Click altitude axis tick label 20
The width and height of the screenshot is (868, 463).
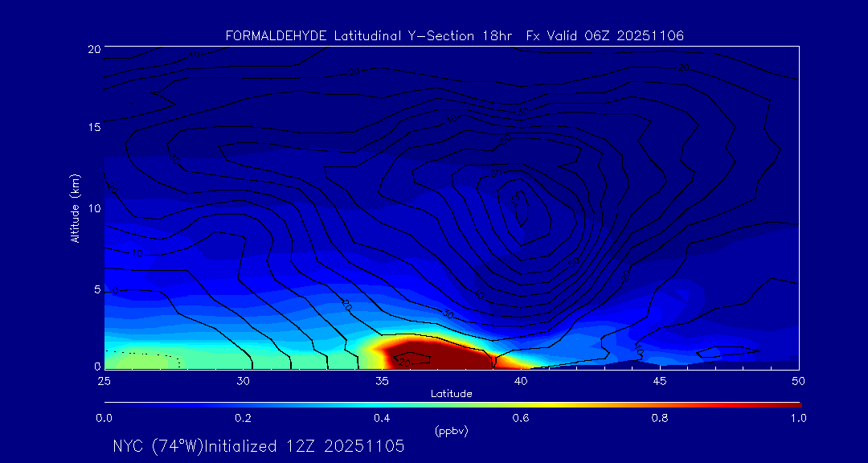point(93,48)
